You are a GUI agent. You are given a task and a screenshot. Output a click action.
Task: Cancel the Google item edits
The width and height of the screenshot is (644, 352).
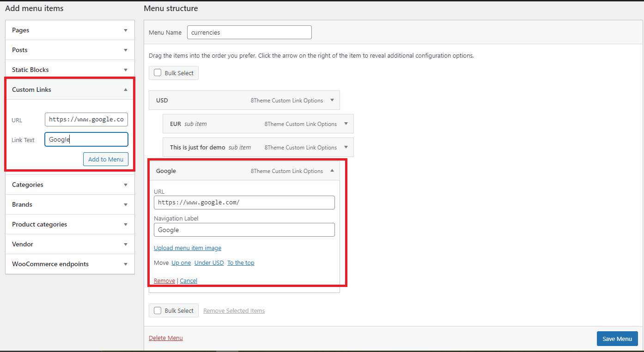[x=188, y=281]
